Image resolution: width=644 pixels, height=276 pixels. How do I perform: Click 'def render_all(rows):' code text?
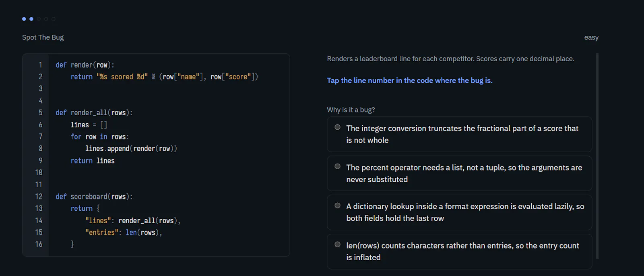tap(94, 112)
